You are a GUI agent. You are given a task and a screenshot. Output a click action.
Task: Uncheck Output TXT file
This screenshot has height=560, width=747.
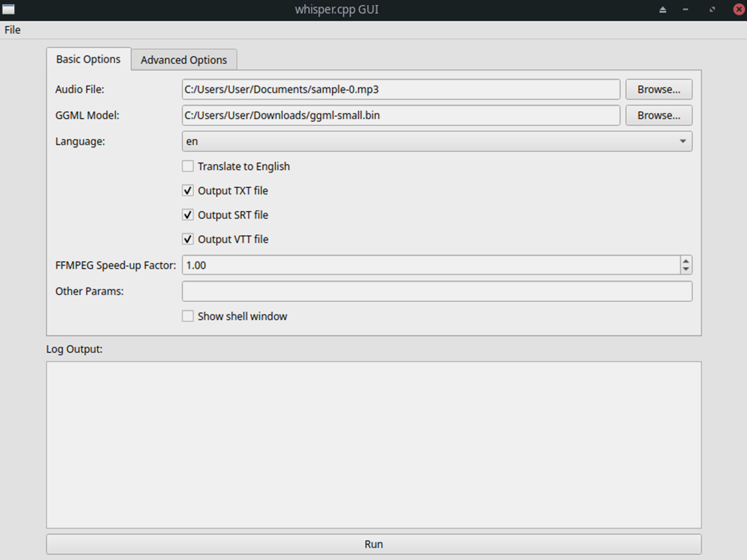coord(188,191)
